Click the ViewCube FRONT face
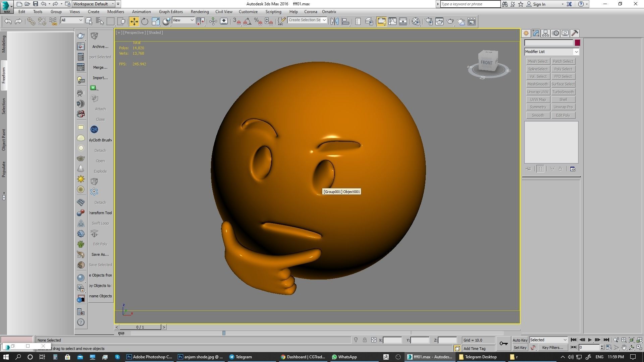Viewport: 644px width, 362px height. pos(486,63)
